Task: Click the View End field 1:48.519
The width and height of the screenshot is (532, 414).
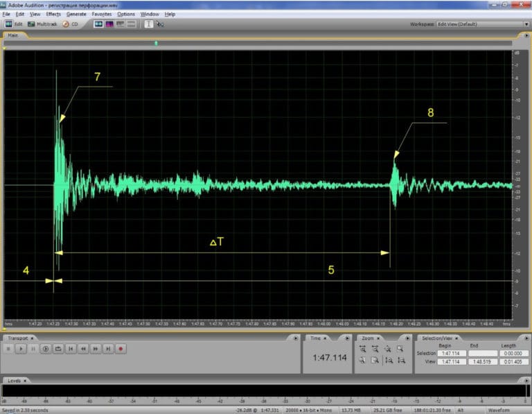Action: (483, 362)
